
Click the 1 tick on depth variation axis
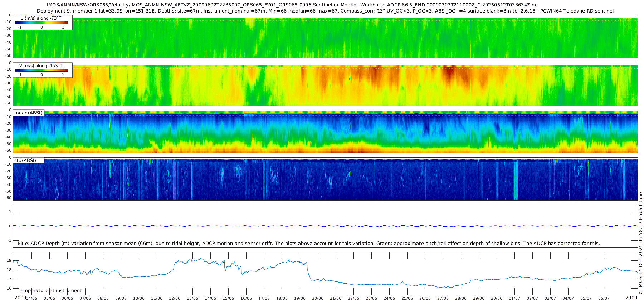(10, 212)
